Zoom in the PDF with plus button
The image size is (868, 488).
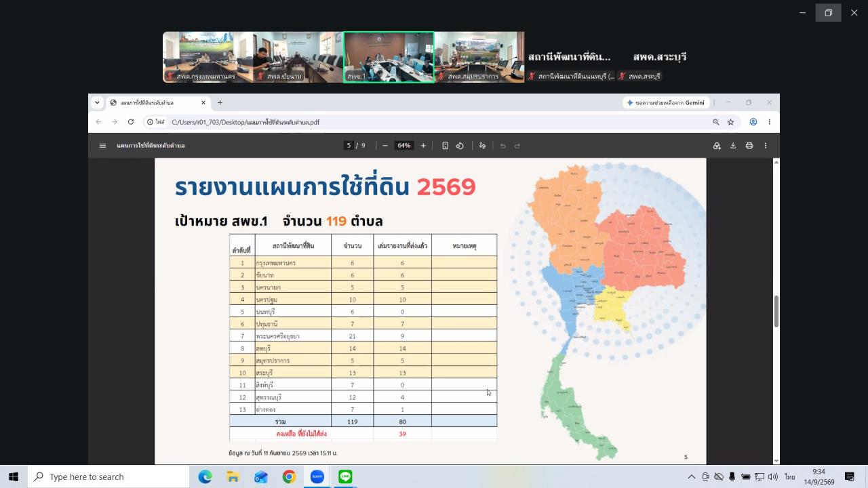point(423,146)
